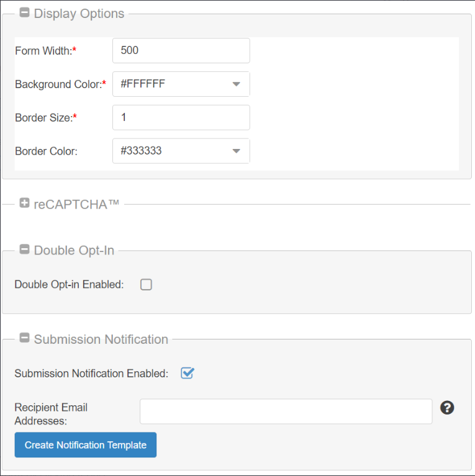Click the Double Opt-In section heading
This screenshot has width=475, height=476.
click(x=74, y=251)
